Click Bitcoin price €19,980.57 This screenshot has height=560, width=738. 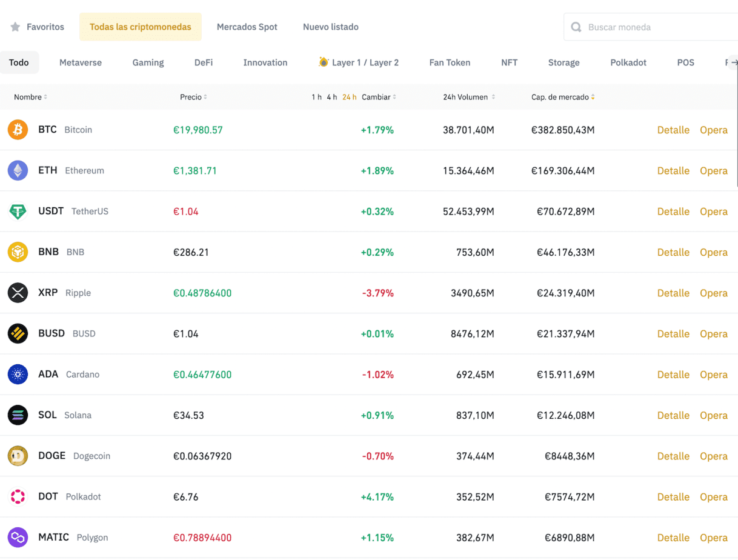click(198, 130)
